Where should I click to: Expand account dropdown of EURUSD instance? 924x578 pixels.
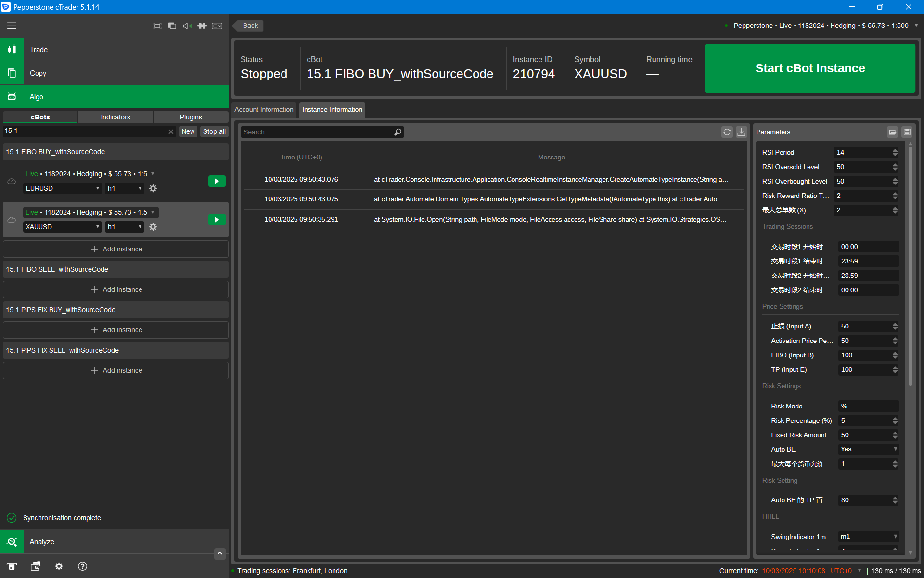click(153, 174)
